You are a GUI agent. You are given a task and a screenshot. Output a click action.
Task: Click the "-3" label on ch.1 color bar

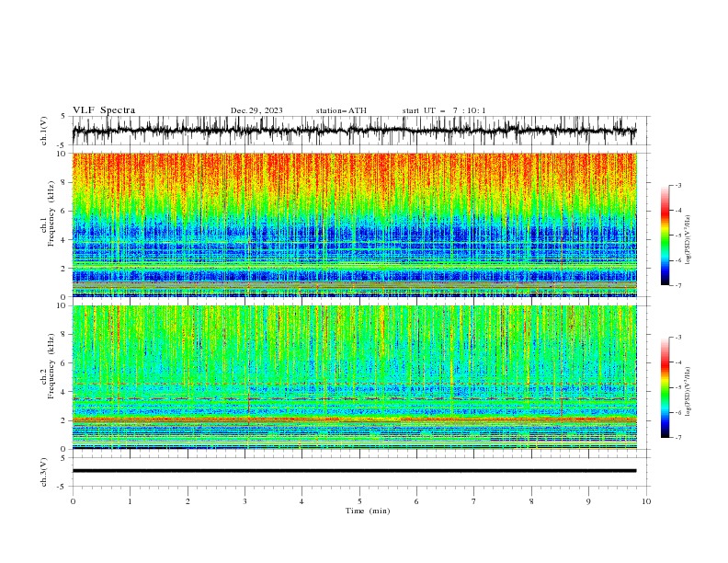tap(678, 185)
